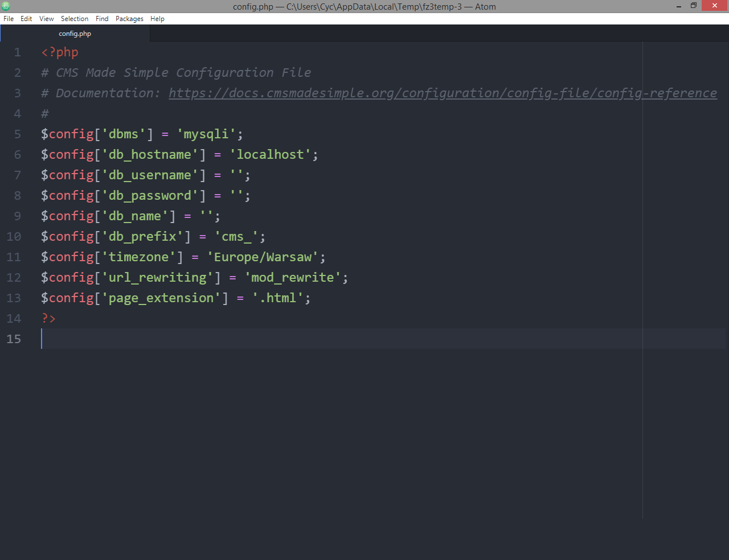Image resolution: width=729 pixels, height=560 pixels.
Task: Open the Find menu
Action: (x=101, y=18)
